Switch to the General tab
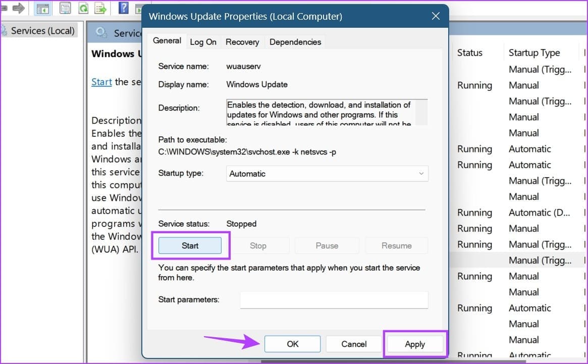Image resolution: width=588 pixels, height=364 pixels. (167, 40)
